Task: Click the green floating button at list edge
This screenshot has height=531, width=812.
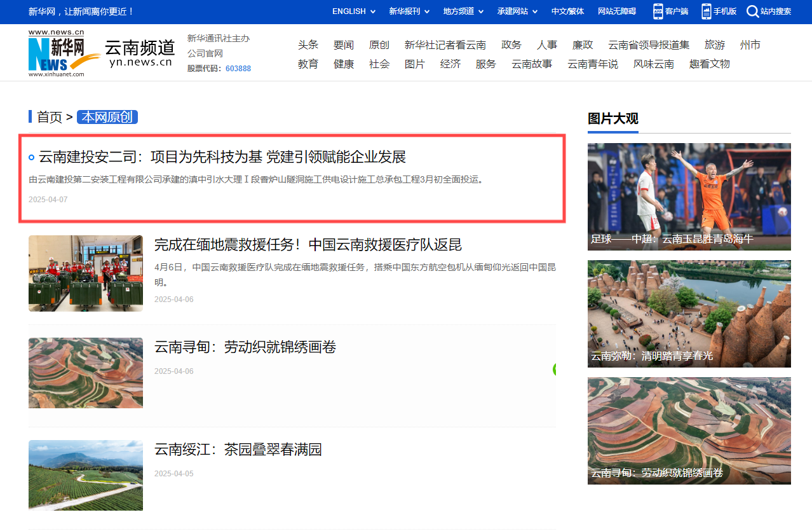Action: pyautogui.click(x=555, y=369)
